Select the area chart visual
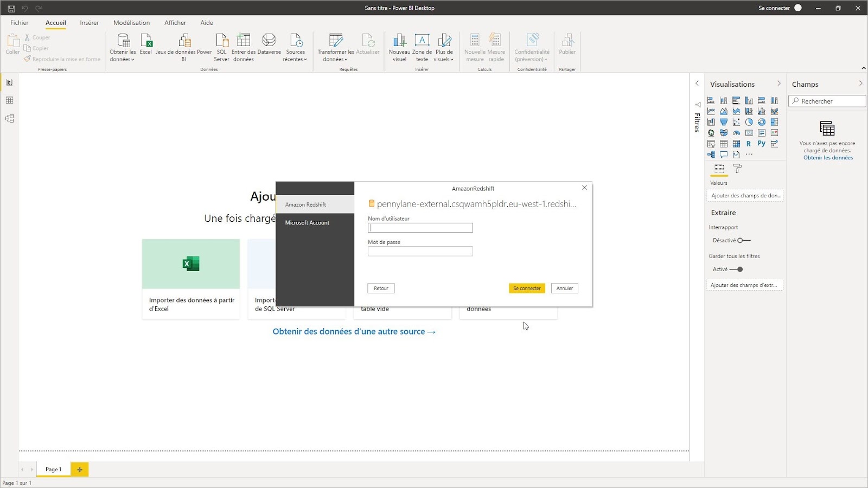Screen dimensions: 868x488 coord(724,111)
